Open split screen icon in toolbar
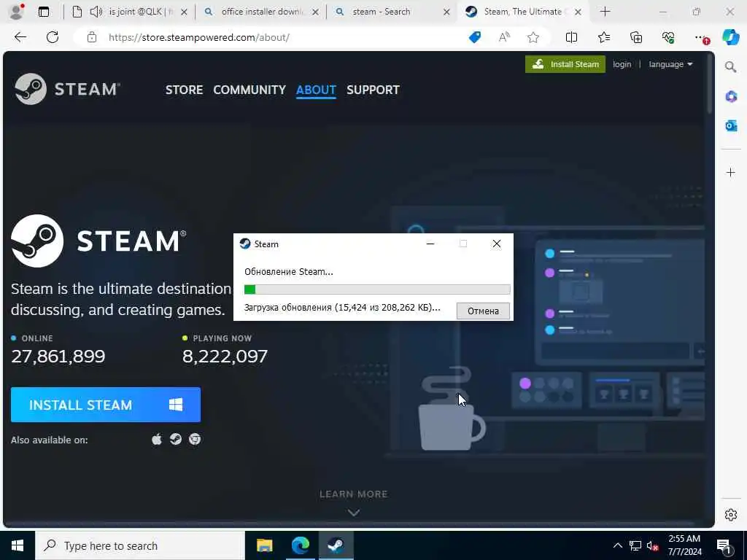 click(571, 37)
